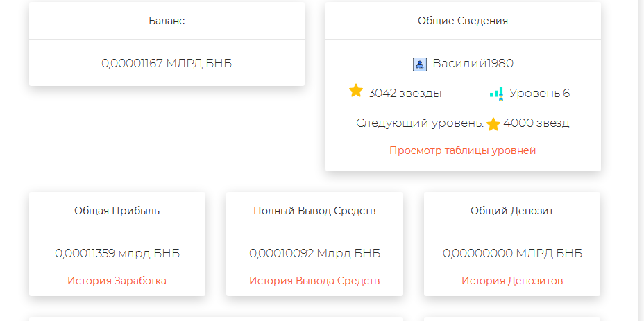Image resolution: width=644 pixels, height=321 pixels.
Task: Click the Общие Сведения card header
Action: pos(463,21)
